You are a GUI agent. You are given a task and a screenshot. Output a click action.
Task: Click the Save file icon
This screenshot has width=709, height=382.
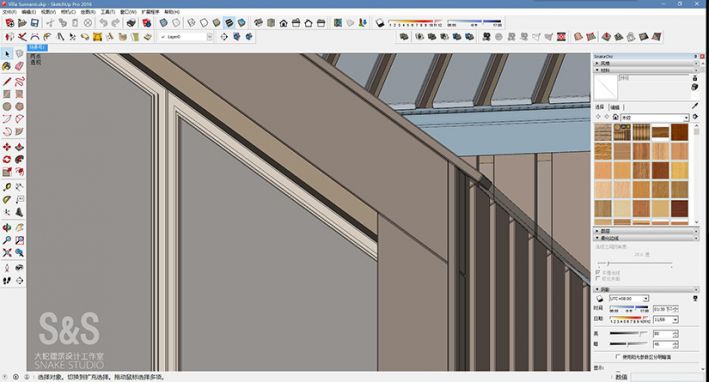pyautogui.click(x=34, y=23)
